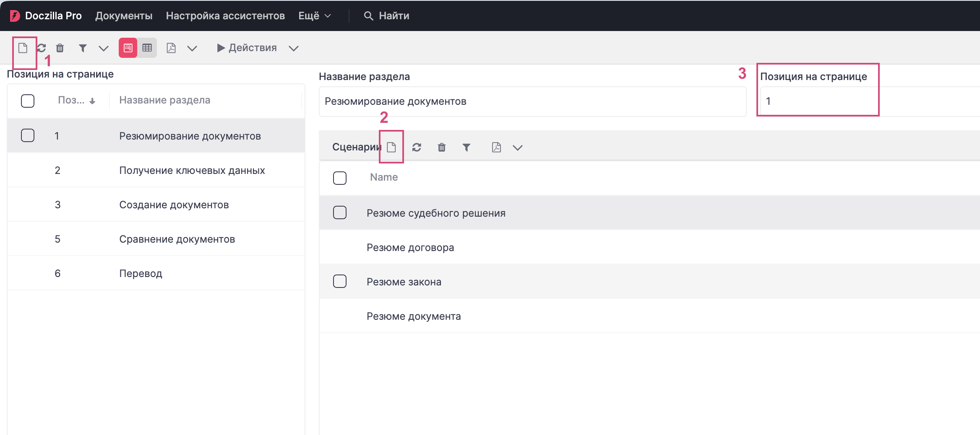
Task: Delete scenario using Сценарии trash icon
Action: tap(442, 147)
